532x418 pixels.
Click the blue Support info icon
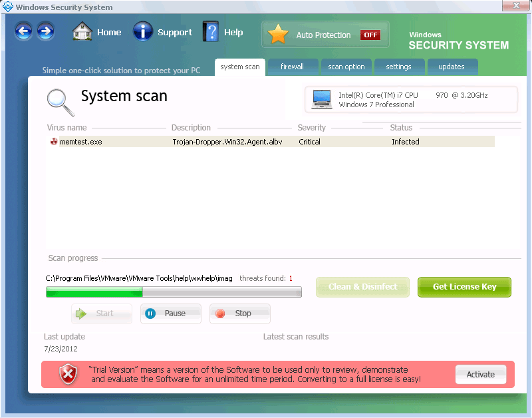click(x=143, y=32)
